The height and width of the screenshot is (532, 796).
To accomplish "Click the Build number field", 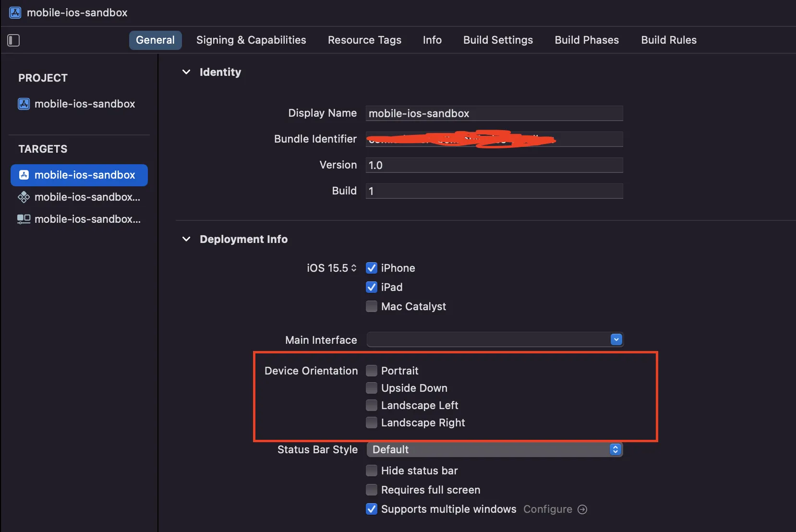I will (x=494, y=191).
